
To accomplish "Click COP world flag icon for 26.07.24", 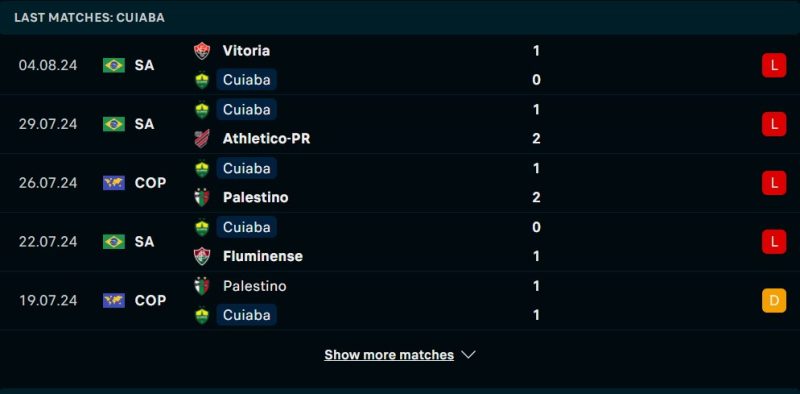I will tap(114, 183).
